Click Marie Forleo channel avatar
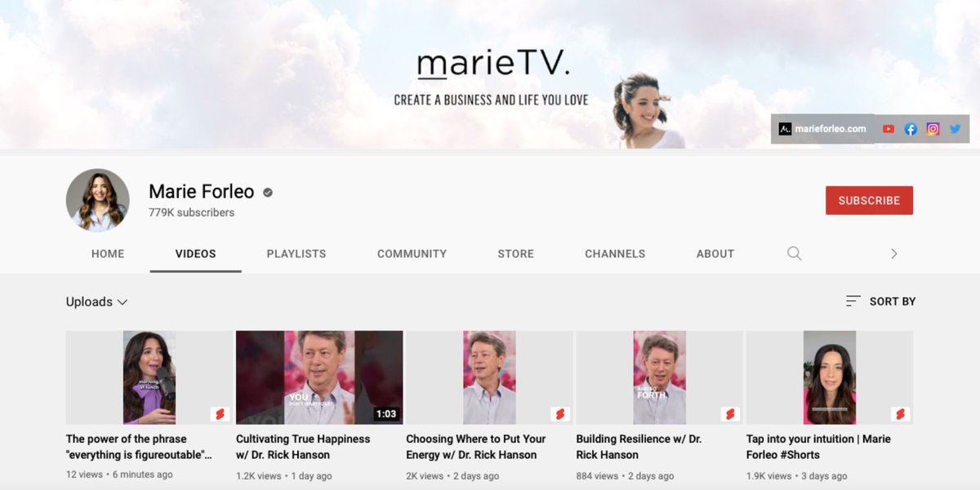 [x=97, y=200]
